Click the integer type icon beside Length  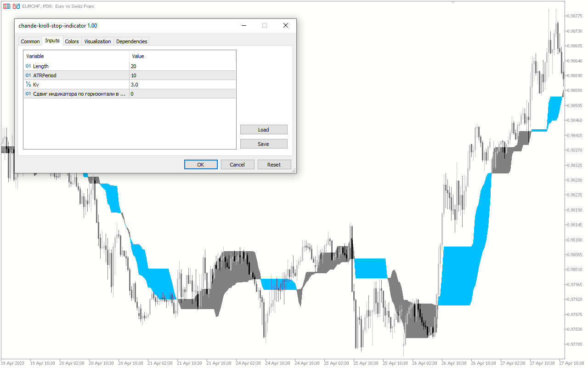28,66
